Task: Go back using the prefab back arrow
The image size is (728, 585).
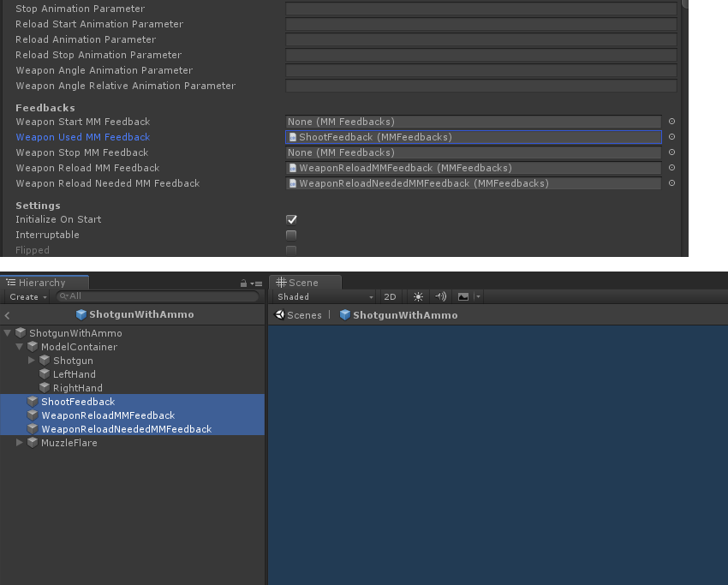Action: coord(8,315)
